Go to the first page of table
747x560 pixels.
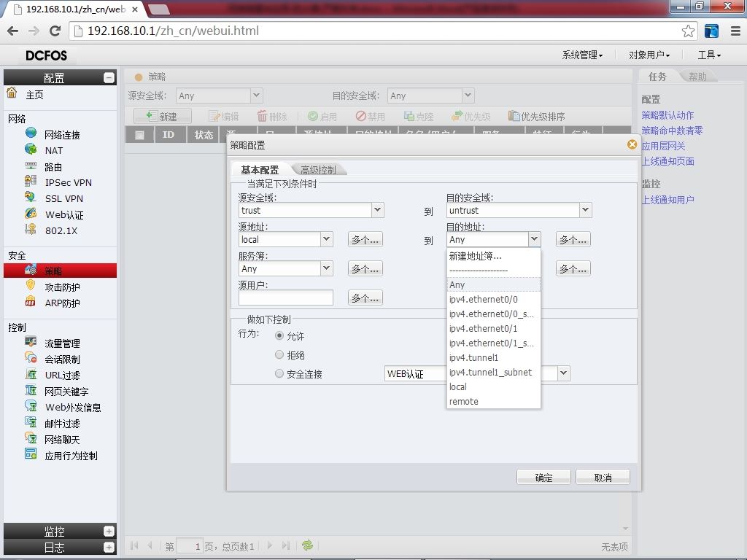(134, 545)
